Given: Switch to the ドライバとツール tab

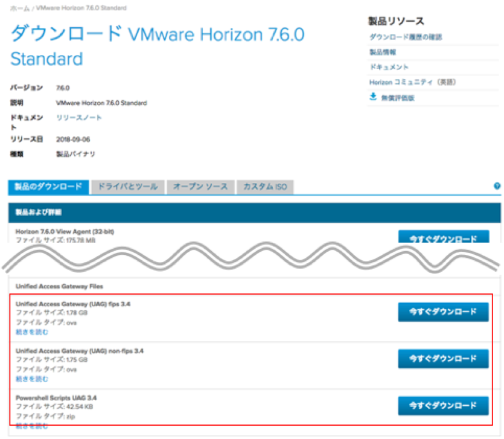Looking at the screenshot, I should (130, 187).
